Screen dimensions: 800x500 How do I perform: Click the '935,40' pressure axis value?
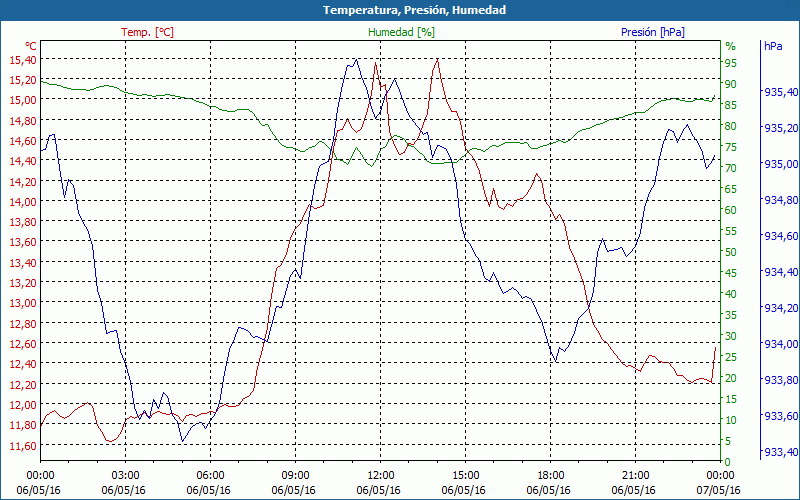(780, 92)
